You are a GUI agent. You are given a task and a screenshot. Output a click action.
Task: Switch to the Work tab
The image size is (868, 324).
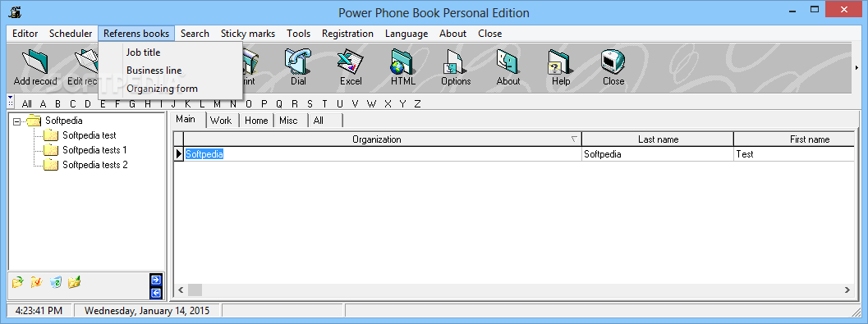coord(222,120)
